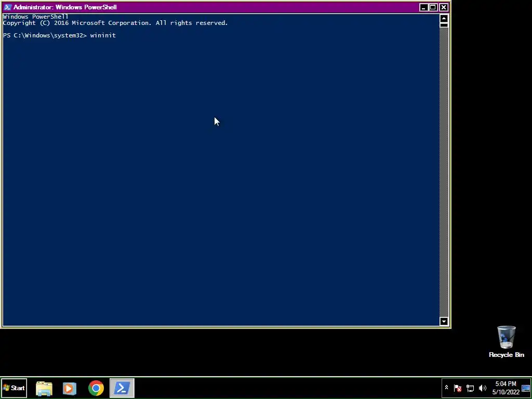Open the volume speaker tray icon
This screenshot has width=532, height=399.
pyautogui.click(x=482, y=388)
